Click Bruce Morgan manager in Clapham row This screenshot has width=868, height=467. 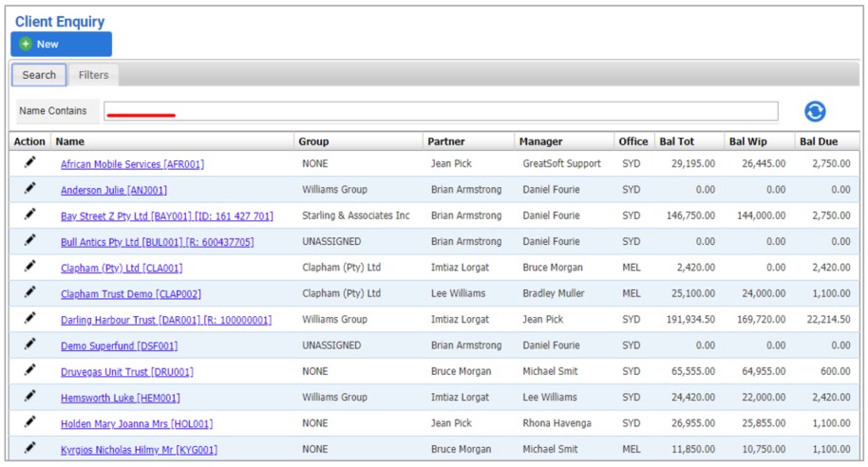coord(553,268)
